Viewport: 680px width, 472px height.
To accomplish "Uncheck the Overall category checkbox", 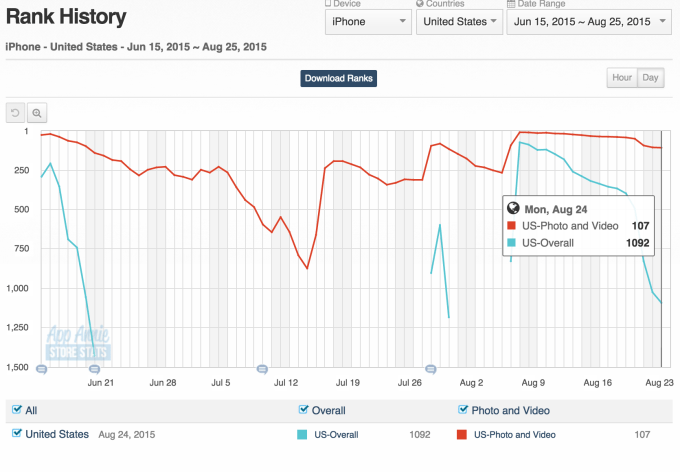I will 304,410.
